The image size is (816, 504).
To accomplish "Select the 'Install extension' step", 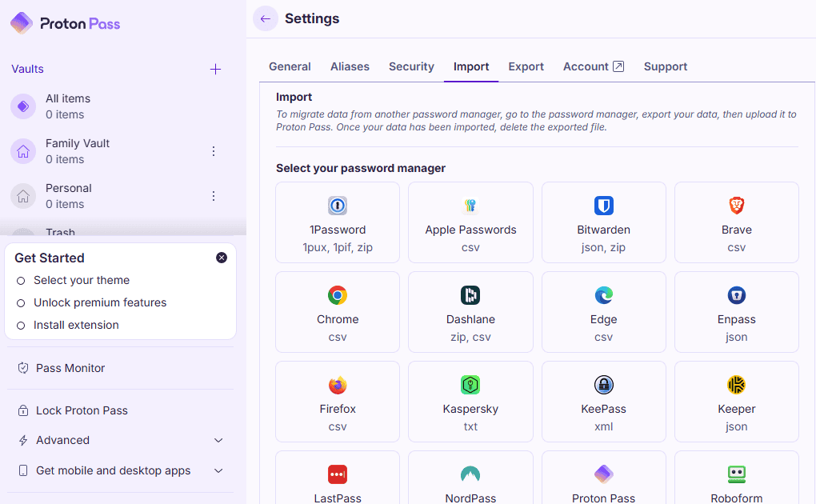I will point(76,325).
